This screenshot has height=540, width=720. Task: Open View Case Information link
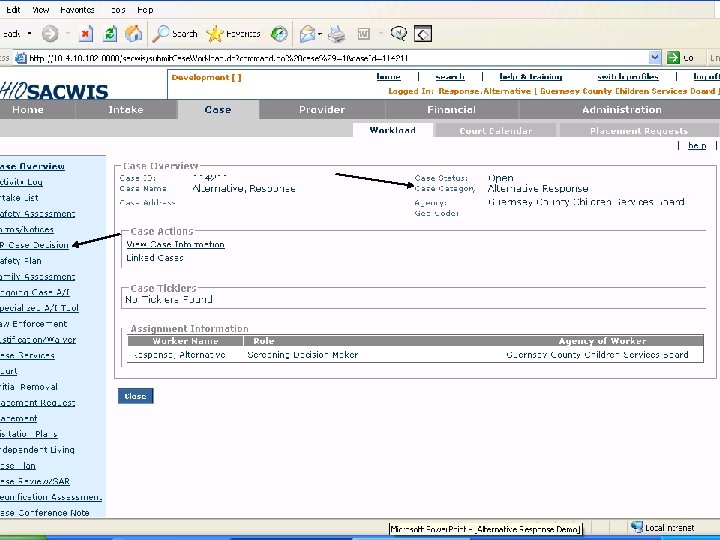(x=175, y=244)
